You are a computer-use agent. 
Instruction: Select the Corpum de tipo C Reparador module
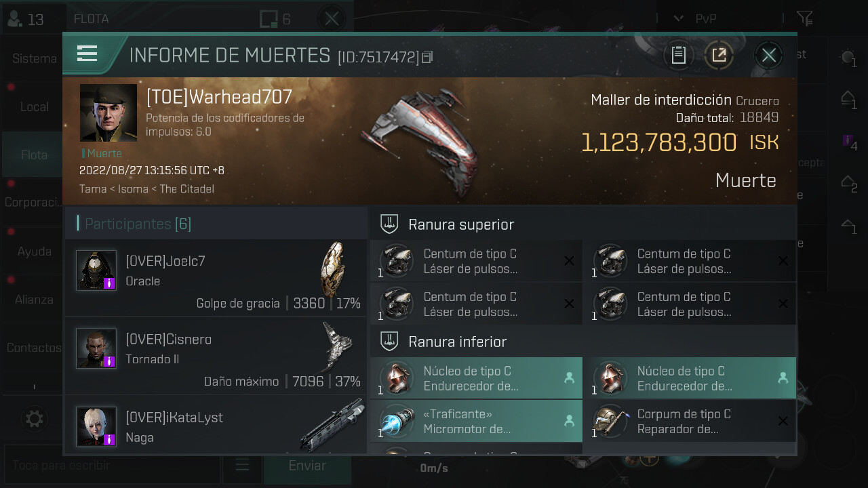tap(690, 421)
